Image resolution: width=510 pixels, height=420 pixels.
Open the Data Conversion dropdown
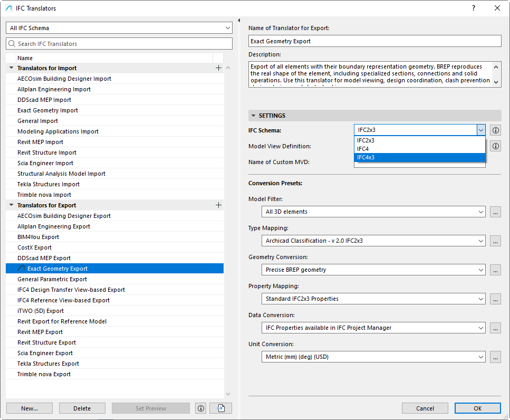click(x=373, y=328)
